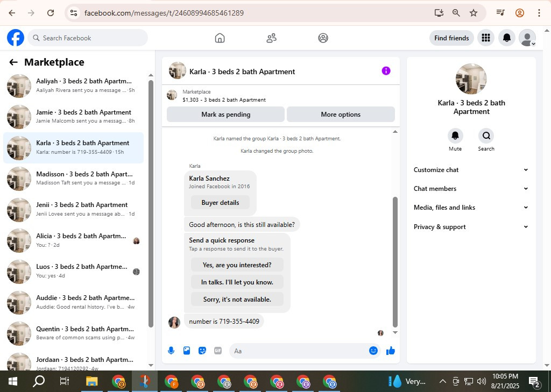Image resolution: width=551 pixels, height=392 pixels.
Task: Open Madisson's apartment conversation
Action: (73, 178)
